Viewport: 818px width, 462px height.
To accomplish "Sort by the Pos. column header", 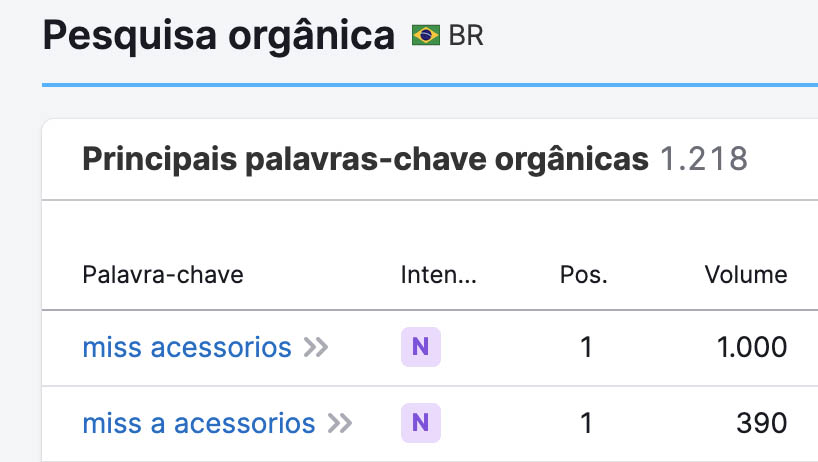I will (x=584, y=274).
